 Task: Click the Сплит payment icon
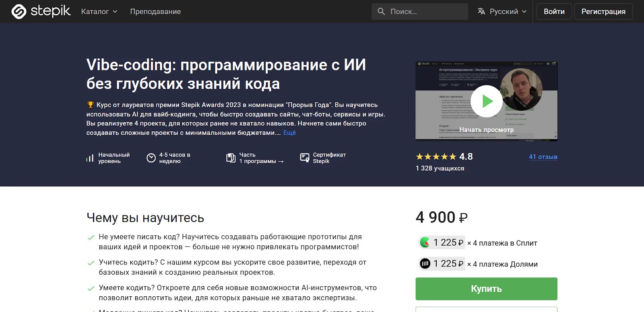click(x=425, y=242)
